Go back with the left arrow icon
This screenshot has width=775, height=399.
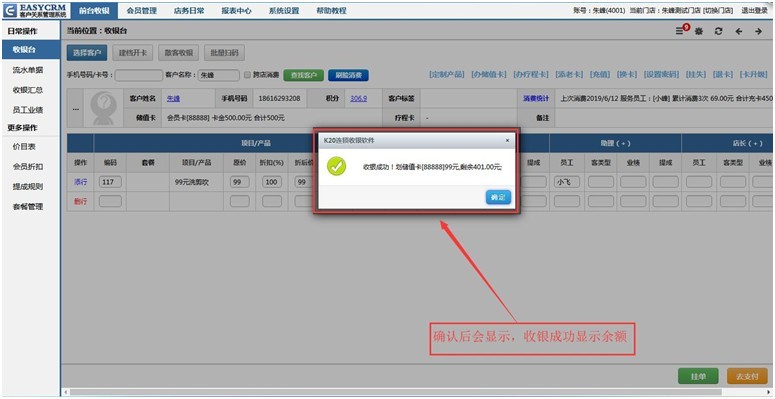[739, 31]
